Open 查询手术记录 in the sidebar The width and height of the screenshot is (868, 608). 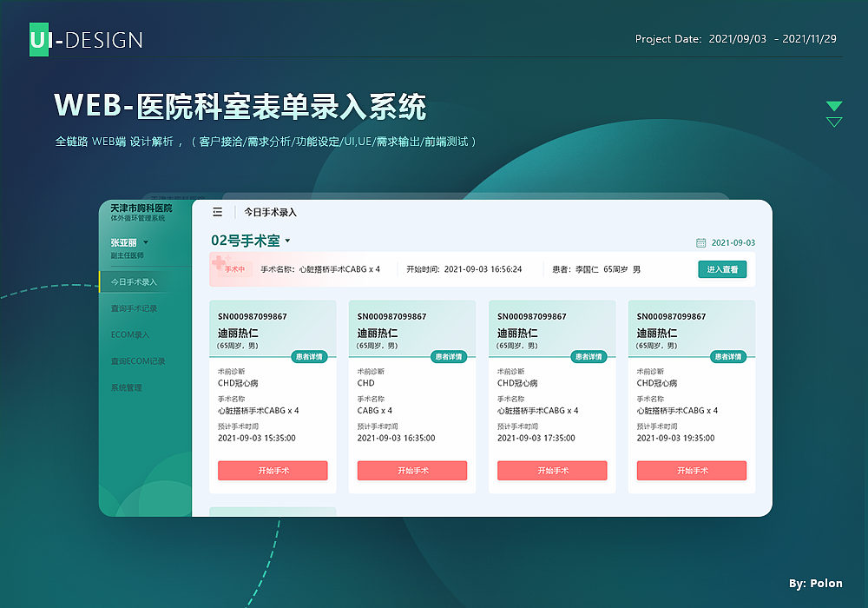134,308
